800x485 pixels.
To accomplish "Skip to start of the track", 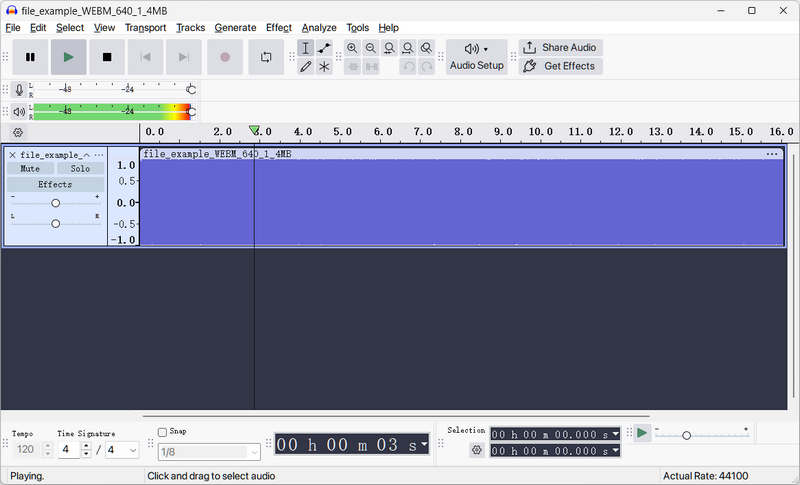I will coord(145,57).
